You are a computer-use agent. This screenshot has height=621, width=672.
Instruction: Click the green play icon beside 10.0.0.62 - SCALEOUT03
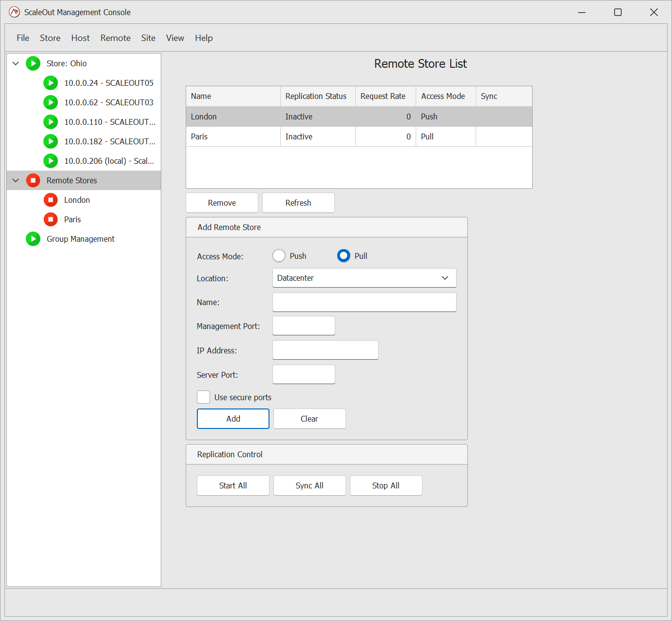51,102
